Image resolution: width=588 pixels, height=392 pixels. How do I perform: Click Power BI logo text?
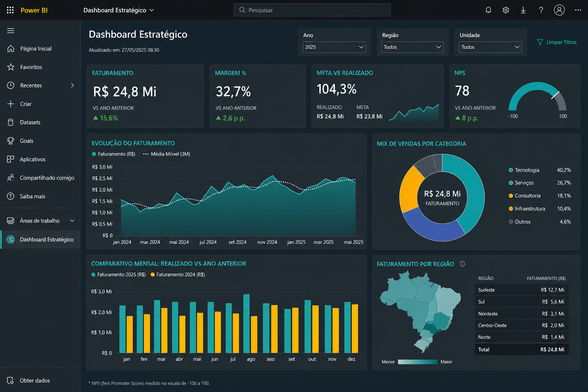(x=34, y=10)
